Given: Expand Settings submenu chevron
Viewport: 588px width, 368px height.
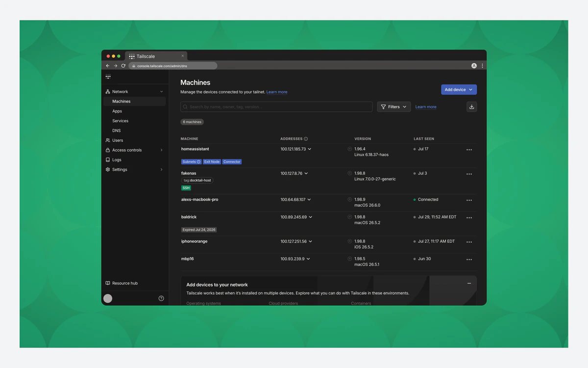Looking at the screenshot, I should [162, 170].
